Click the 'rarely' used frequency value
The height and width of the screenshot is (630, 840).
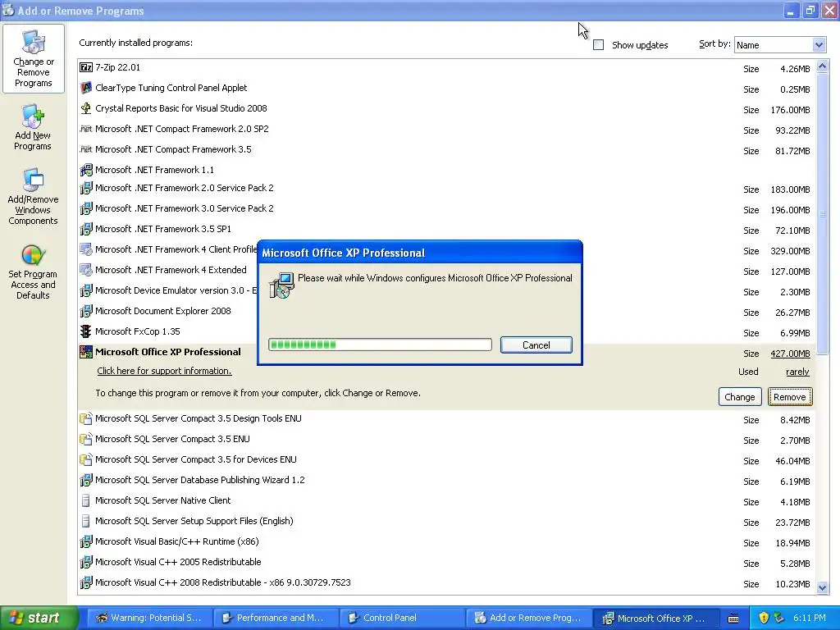pyautogui.click(x=797, y=372)
